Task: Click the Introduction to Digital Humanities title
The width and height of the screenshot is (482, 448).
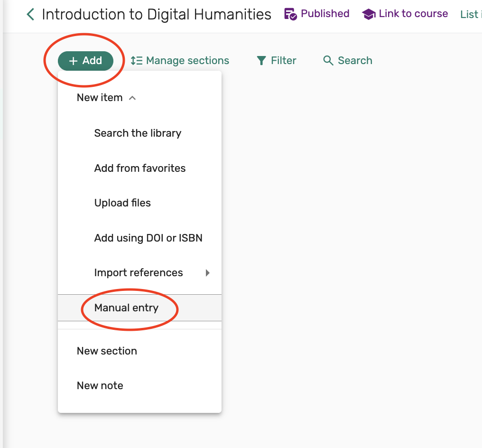Action: [157, 15]
